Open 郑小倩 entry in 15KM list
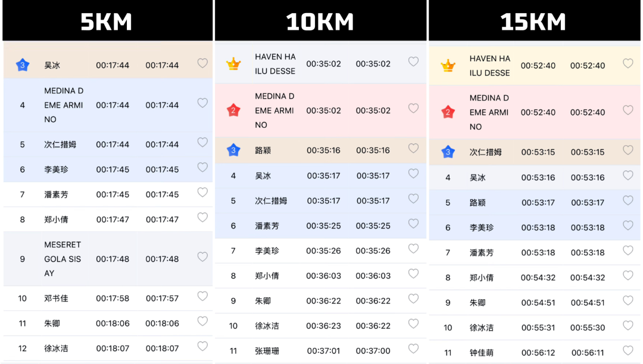643x364 pixels. coord(534,278)
